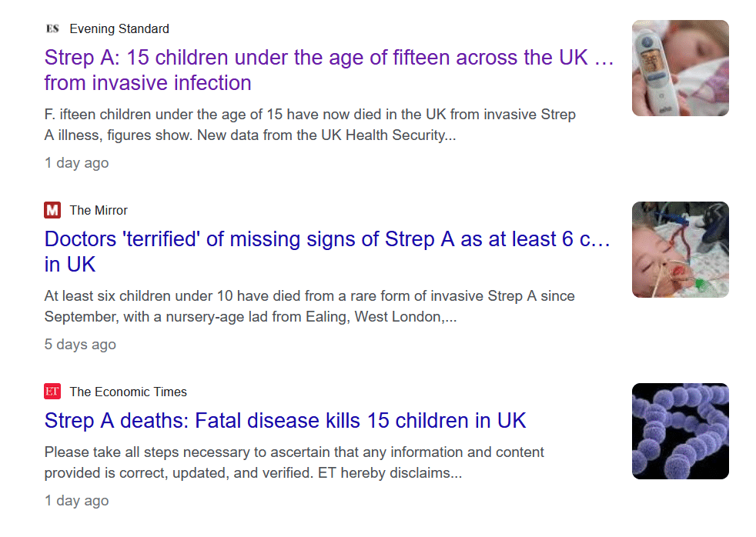The width and height of the screenshot is (756, 537).
Task: Click The Economic Times source name
Action: pos(128,392)
